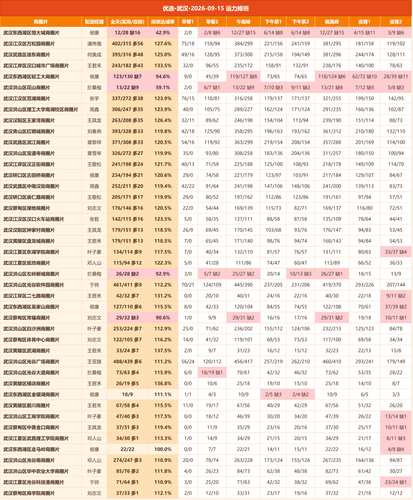
Task: Select the cell '123/130 缺7'
Action: point(127,77)
